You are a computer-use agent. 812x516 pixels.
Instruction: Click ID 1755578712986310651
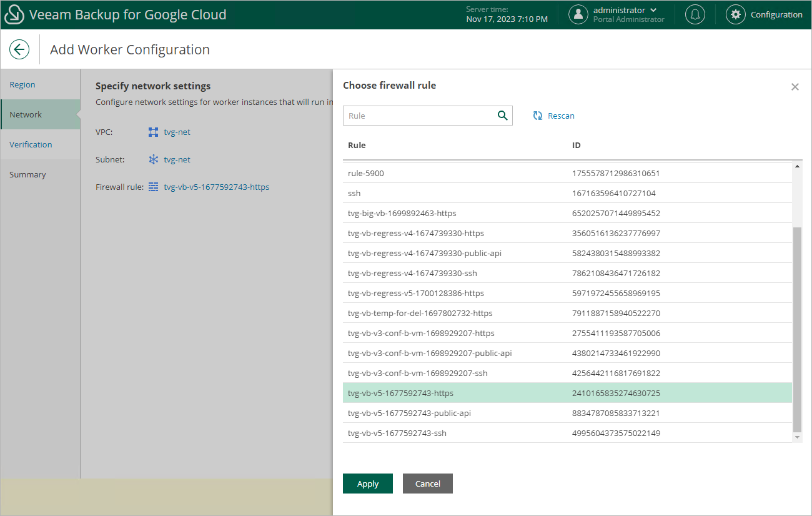pyautogui.click(x=616, y=173)
